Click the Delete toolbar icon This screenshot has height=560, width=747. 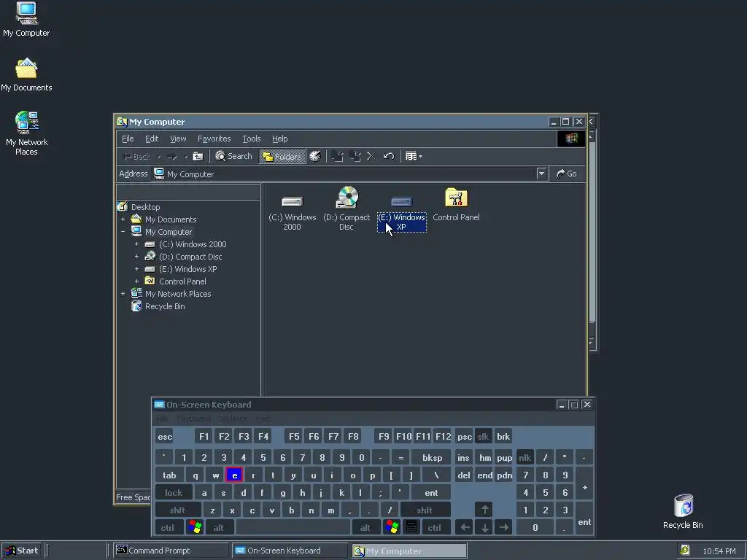point(371,156)
